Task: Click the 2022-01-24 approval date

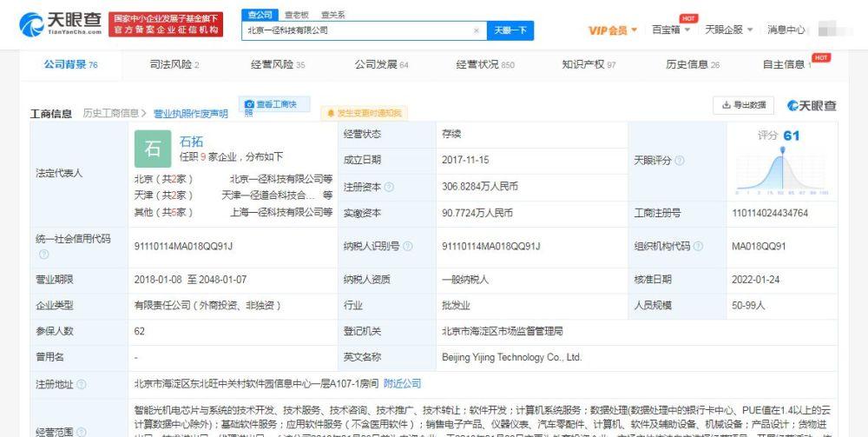Action: (x=756, y=280)
